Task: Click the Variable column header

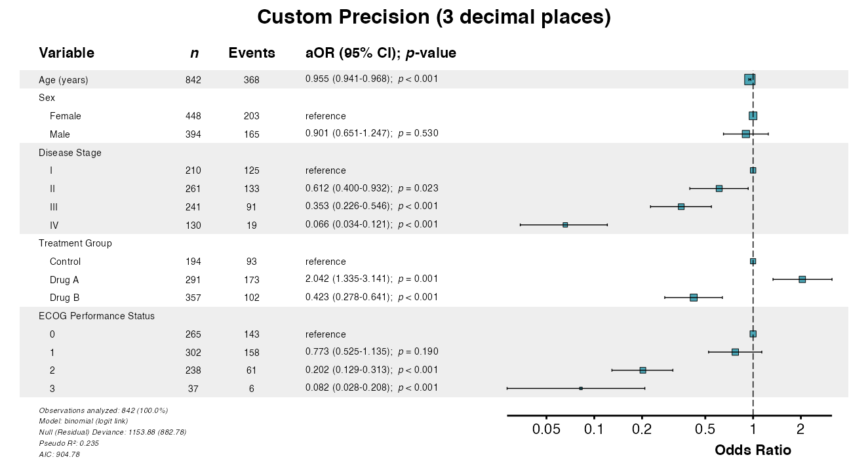Action: pyautogui.click(x=66, y=53)
